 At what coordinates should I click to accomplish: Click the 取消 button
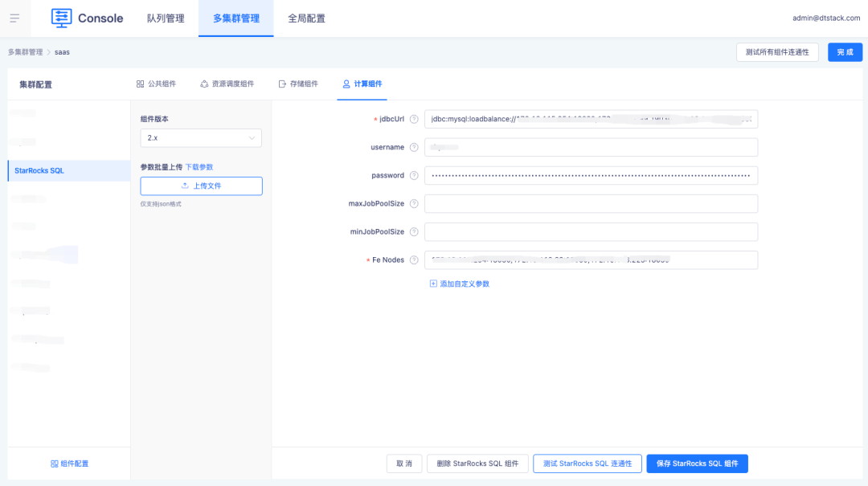coord(404,464)
